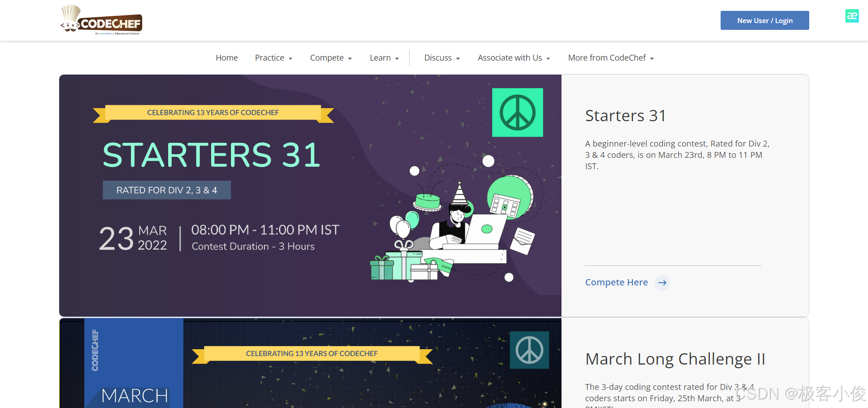This screenshot has height=408, width=868.
Task: Open the Discuss menu
Action: point(442,58)
